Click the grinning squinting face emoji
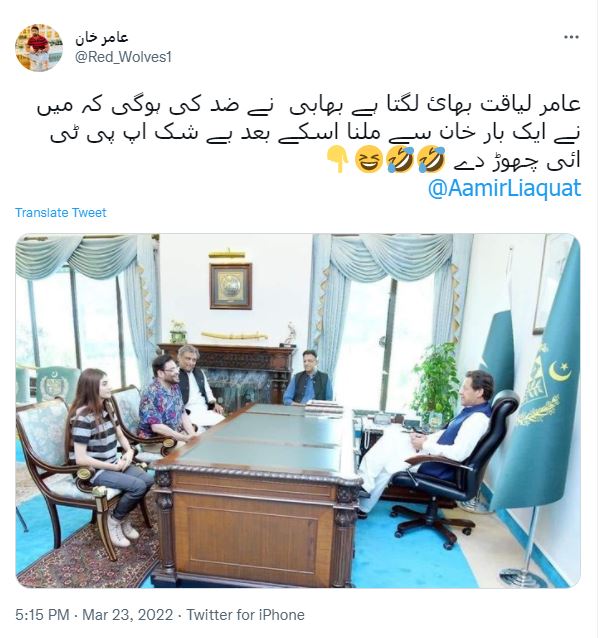This screenshot has width=600, height=638. tap(369, 160)
